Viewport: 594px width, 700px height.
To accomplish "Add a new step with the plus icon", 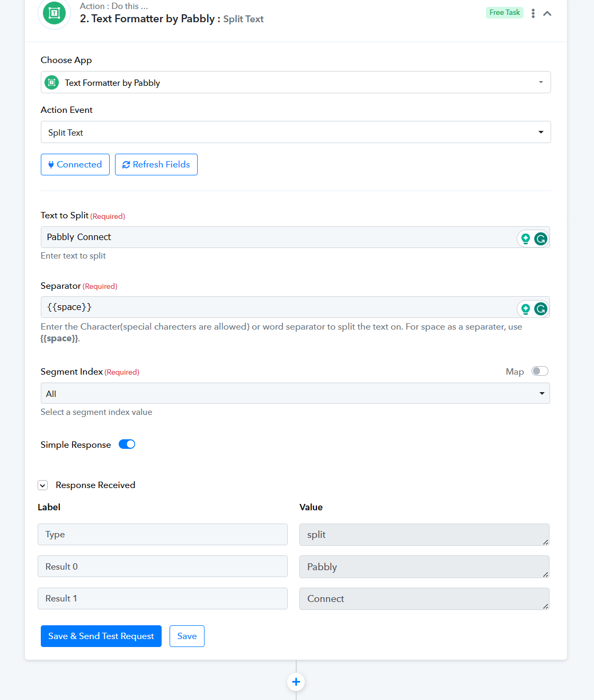I will click(296, 682).
